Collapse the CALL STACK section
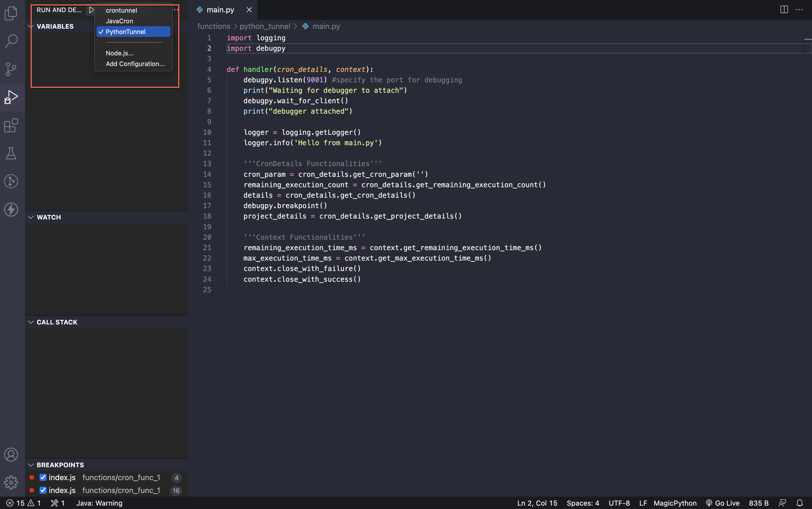The height and width of the screenshot is (509, 812). coord(31,322)
